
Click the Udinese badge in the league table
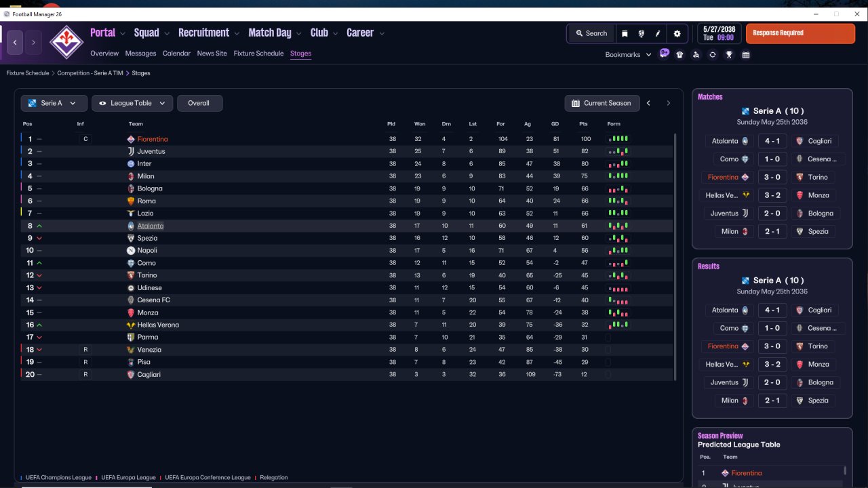pos(131,288)
